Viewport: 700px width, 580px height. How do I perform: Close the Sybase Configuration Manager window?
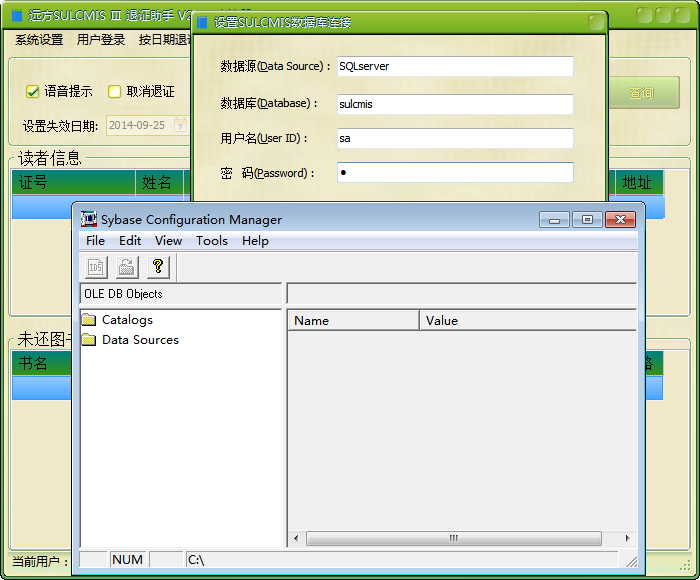tap(621, 220)
